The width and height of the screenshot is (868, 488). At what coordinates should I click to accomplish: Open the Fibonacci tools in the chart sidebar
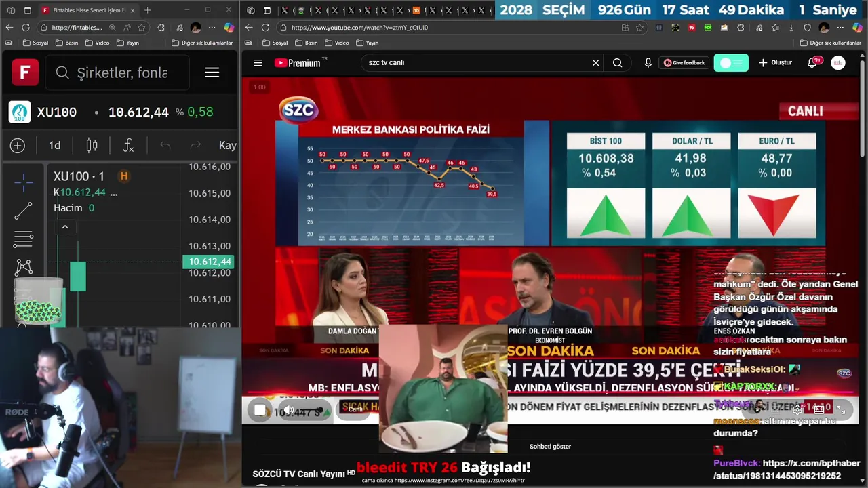point(23,239)
